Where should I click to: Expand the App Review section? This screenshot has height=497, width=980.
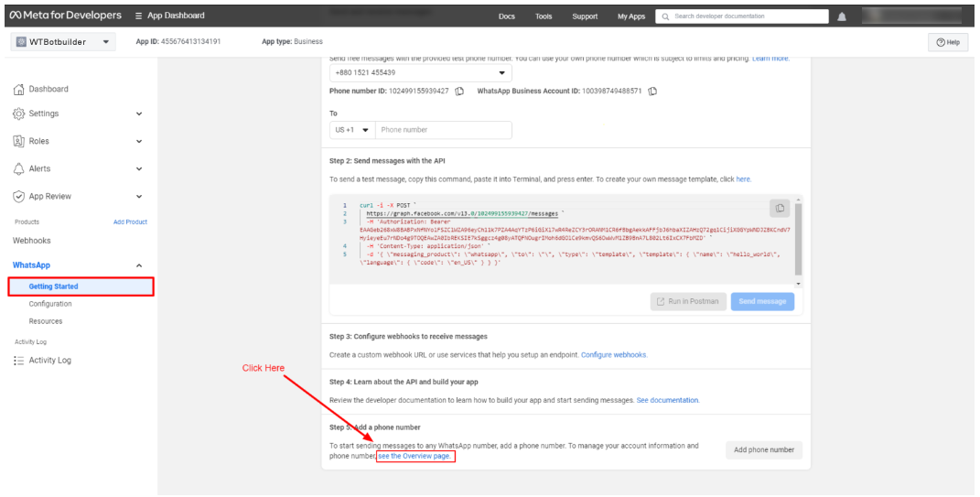pos(139,196)
